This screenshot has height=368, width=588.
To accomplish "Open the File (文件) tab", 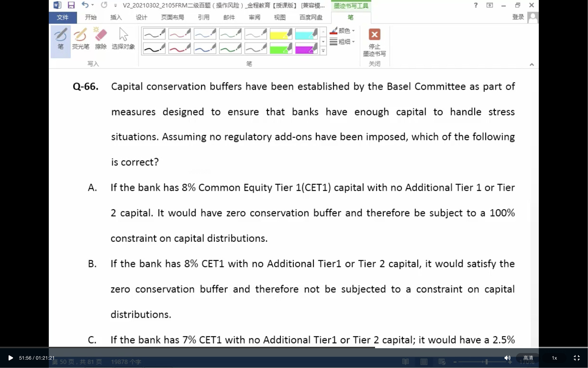I will tap(63, 18).
